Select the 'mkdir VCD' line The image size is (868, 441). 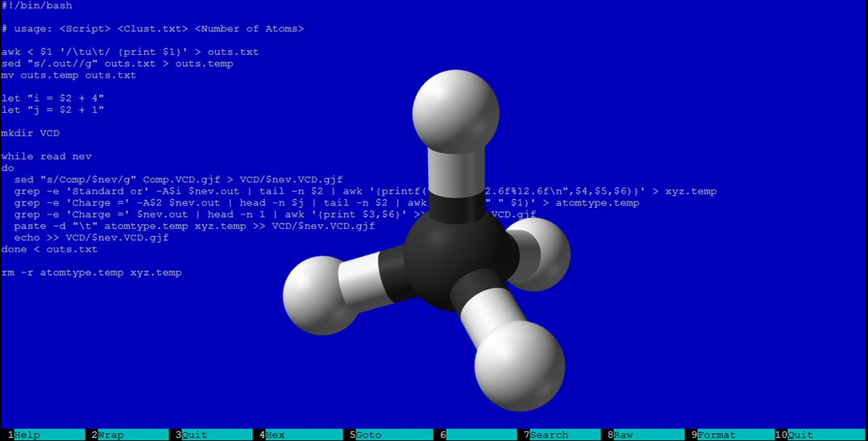[x=31, y=133]
